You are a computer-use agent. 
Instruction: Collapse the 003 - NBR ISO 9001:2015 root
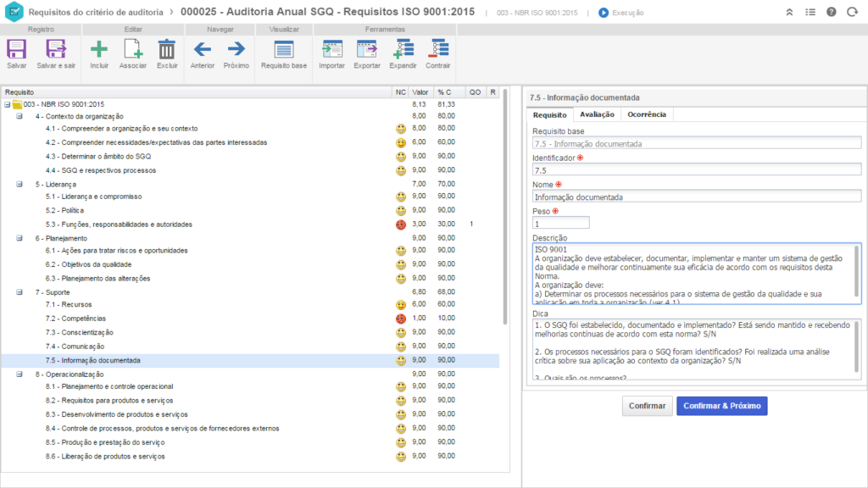point(7,104)
